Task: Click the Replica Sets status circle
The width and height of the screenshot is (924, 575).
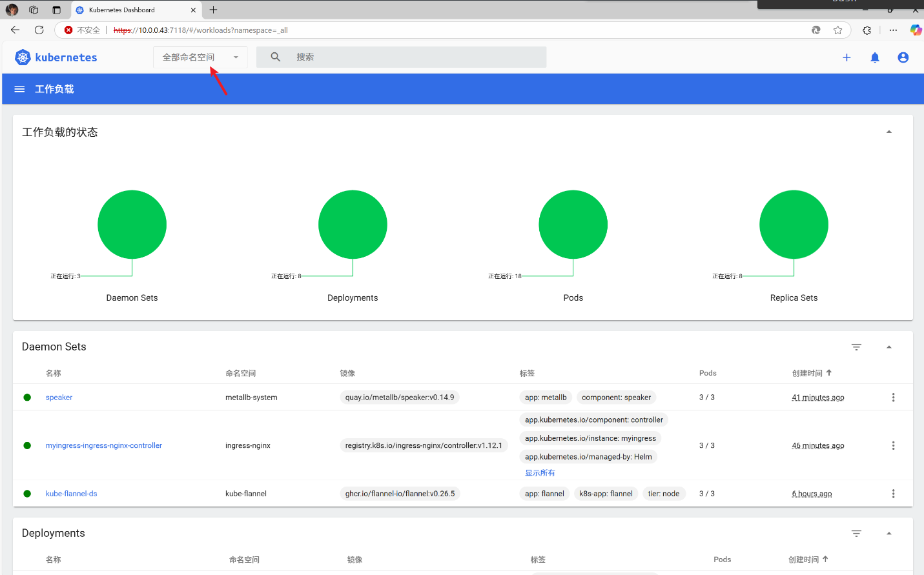Action: pos(794,225)
